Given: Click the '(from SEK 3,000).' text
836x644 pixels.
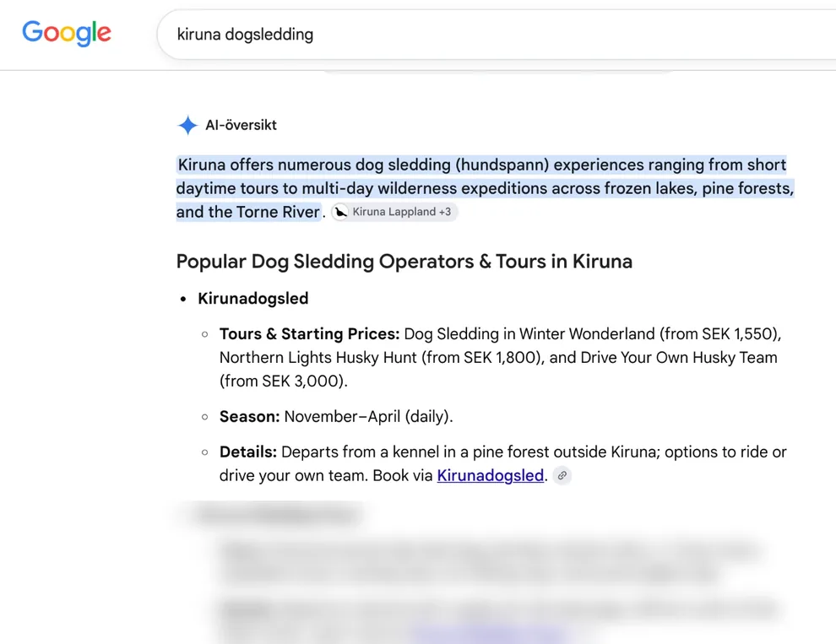Looking at the screenshot, I should tap(283, 381).
